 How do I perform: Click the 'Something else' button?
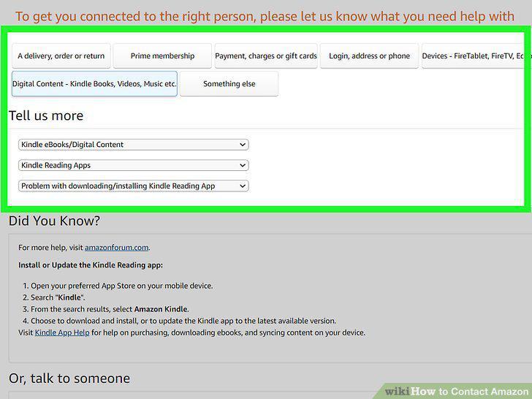coord(229,84)
